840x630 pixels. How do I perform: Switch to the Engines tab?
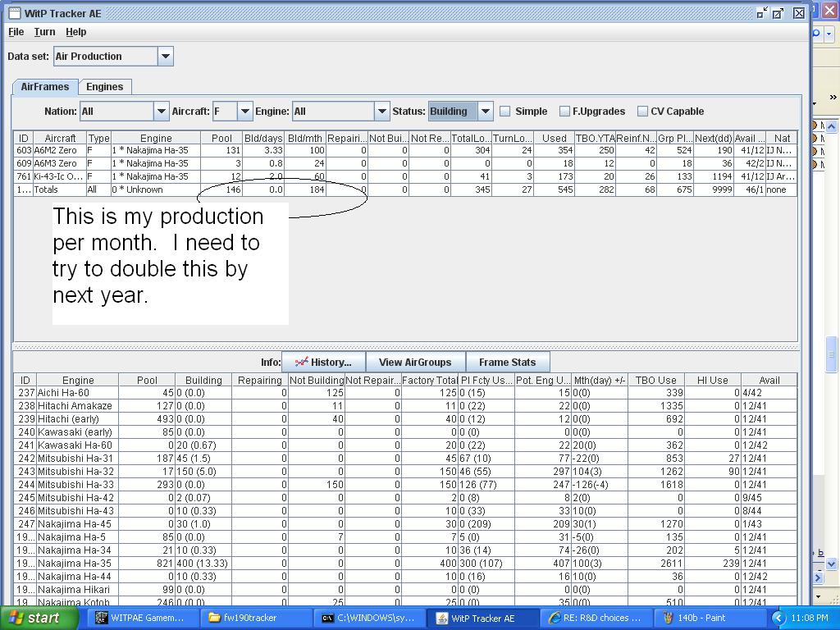pyautogui.click(x=105, y=87)
